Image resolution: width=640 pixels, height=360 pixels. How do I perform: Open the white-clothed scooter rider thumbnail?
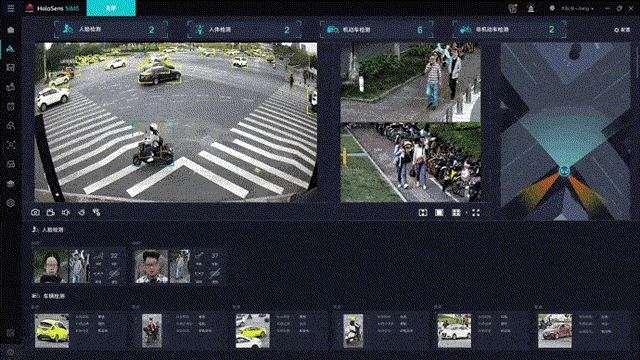[x=353, y=331]
